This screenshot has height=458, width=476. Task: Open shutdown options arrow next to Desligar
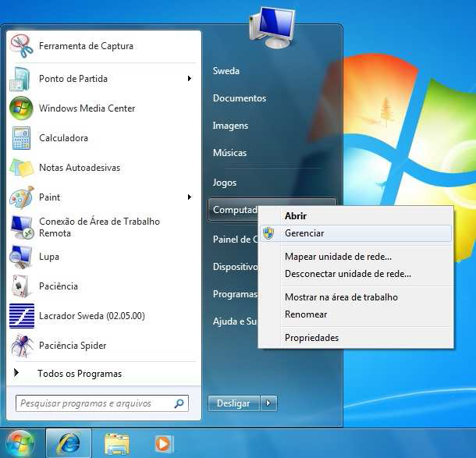268,403
